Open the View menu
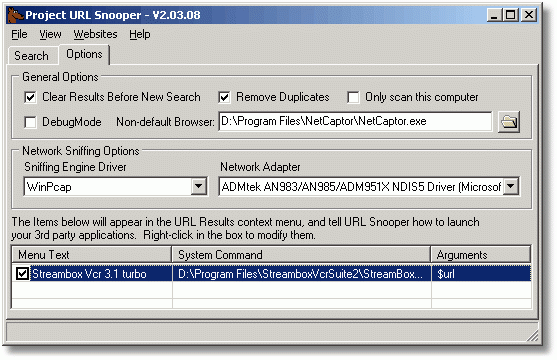Screen dimensions: 557x360 pos(50,34)
